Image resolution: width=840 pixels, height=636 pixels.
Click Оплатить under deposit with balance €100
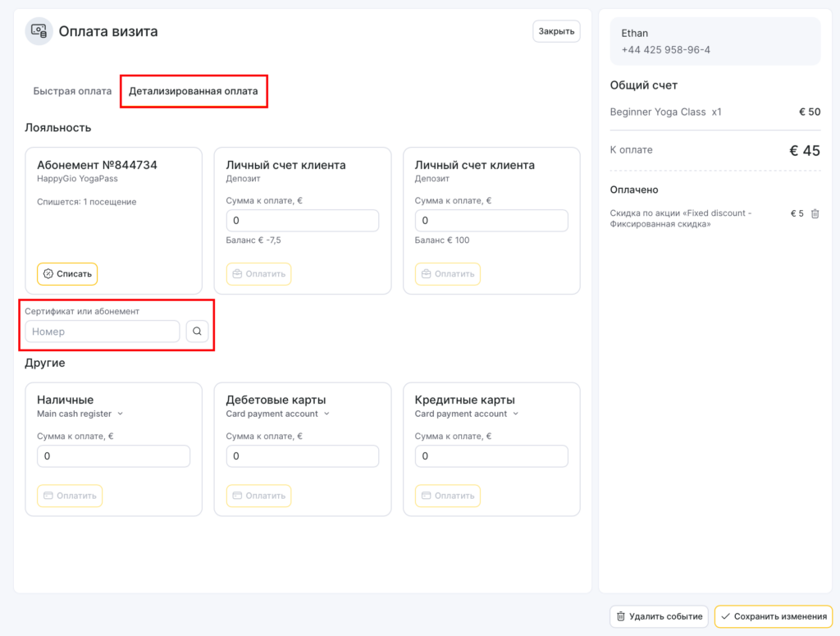pyautogui.click(x=447, y=273)
